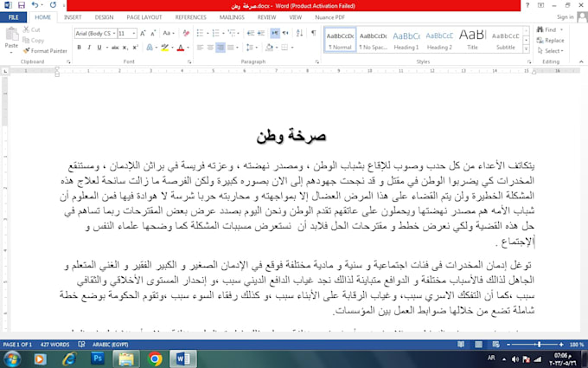Click the 427 WORDS count in the status bar

[x=54, y=345]
